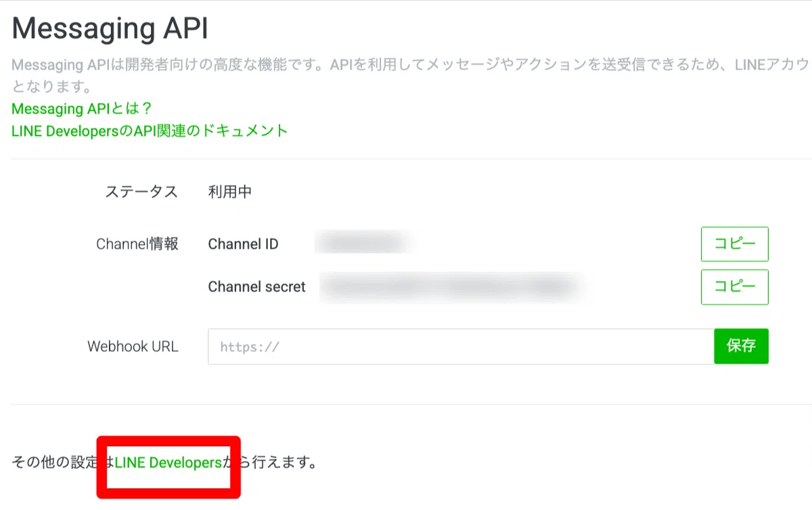This screenshot has width=812, height=510.
Task: Open LINE DevelopersのAPI関連のドキュメント link
Action: [150, 131]
